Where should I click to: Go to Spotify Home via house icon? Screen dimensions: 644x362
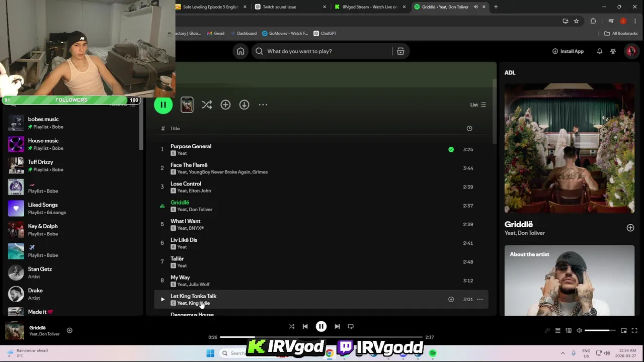[x=240, y=51]
